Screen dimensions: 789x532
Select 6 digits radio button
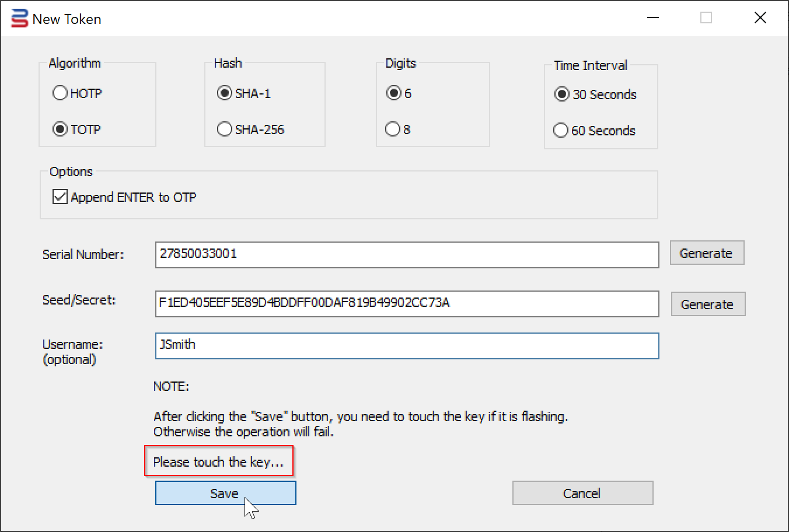click(x=394, y=93)
